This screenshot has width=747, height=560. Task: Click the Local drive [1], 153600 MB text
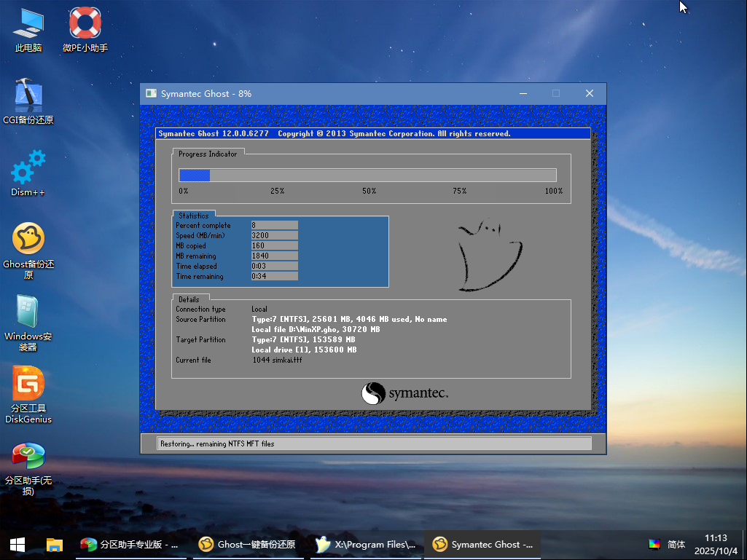pyautogui.click(x=304, y=350)
